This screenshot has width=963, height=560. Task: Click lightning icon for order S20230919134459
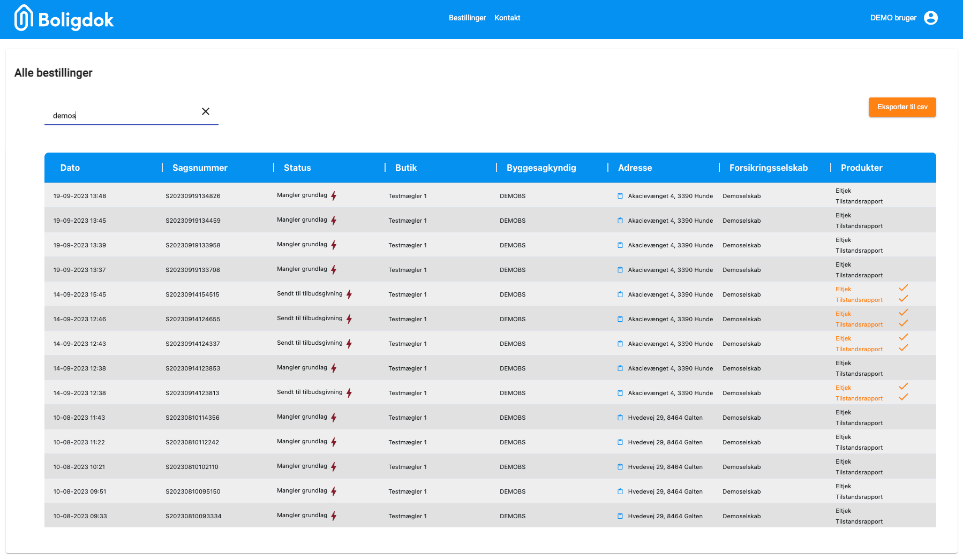coord(334,221)
